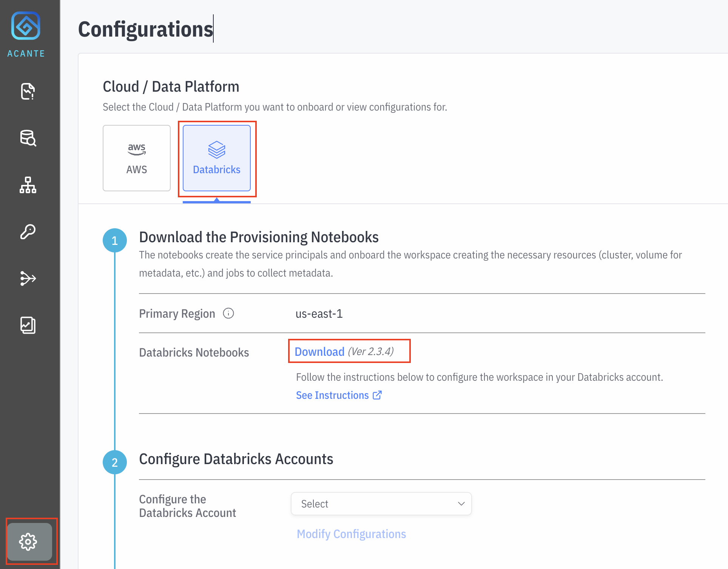Click the Cloud / Data Platform heading
728x569 pixels.
[171, 87]
